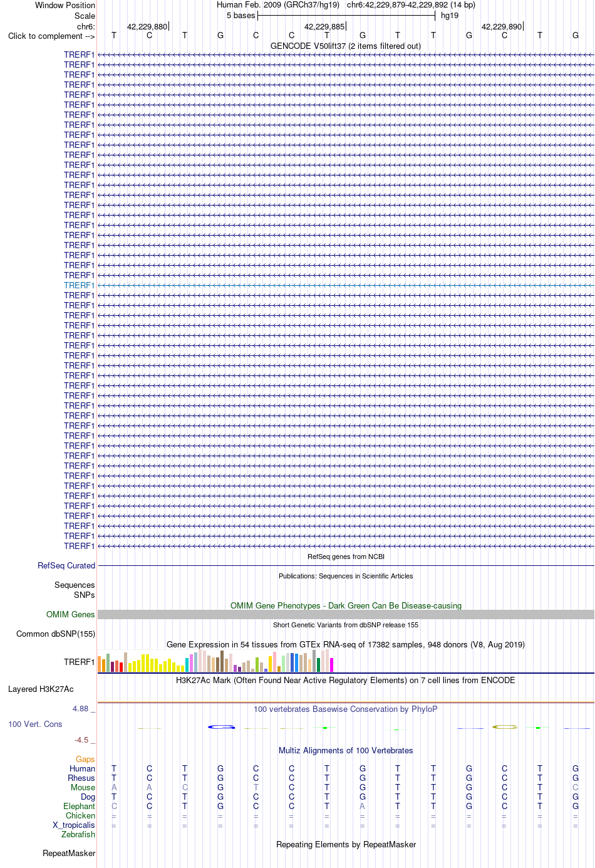Click the 'Mouse' species label
Viewport: 595px width, 868px height.
coord(83,787)
